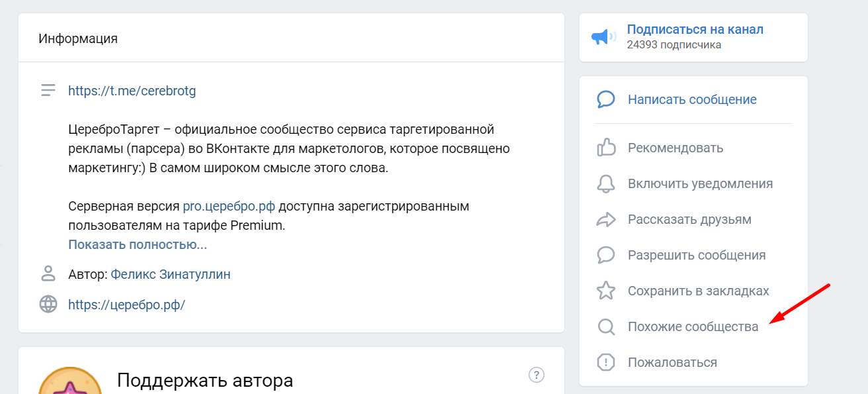
Task: Click the report exclamation icon
Action: click(x=606, y=362)
